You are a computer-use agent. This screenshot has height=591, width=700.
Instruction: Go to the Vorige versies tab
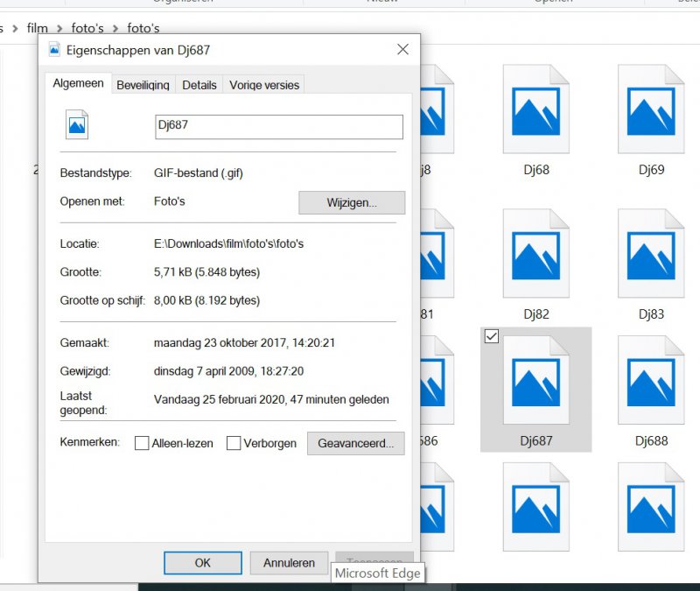pyautogui.click(x=263, y=85)
